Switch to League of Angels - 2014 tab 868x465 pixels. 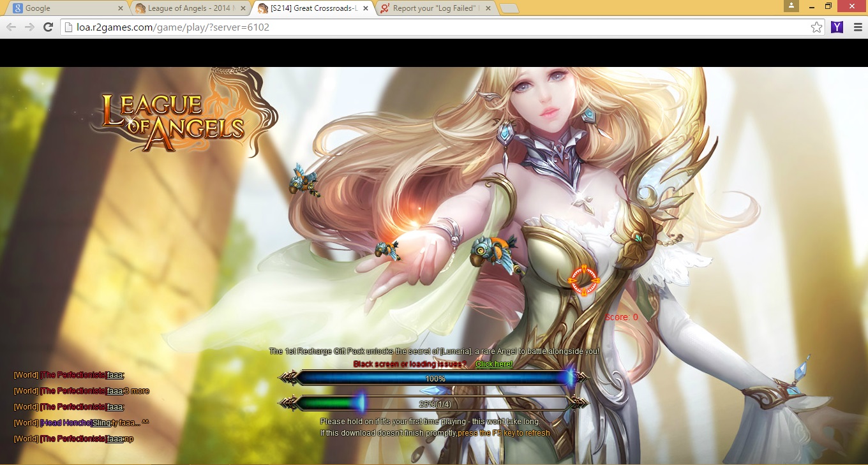coord(188,8)
